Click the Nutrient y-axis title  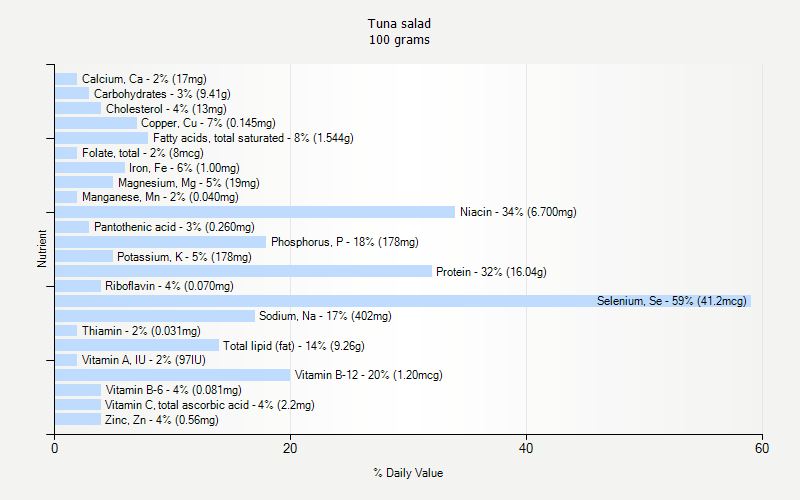tap(42, 249)
